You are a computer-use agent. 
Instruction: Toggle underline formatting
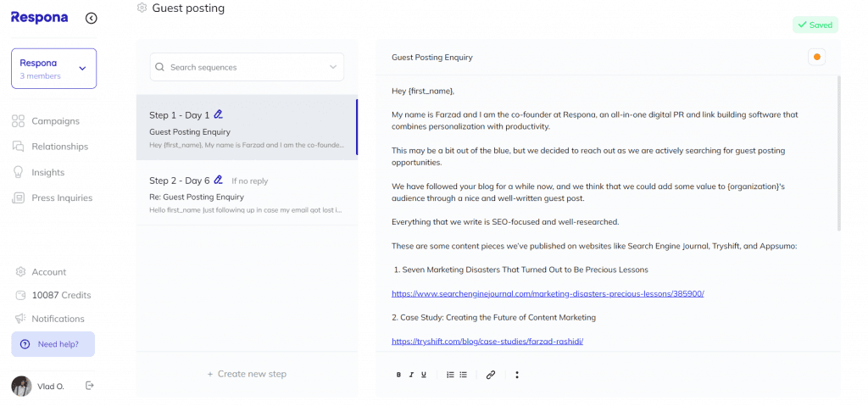click(x=424, y=375)
